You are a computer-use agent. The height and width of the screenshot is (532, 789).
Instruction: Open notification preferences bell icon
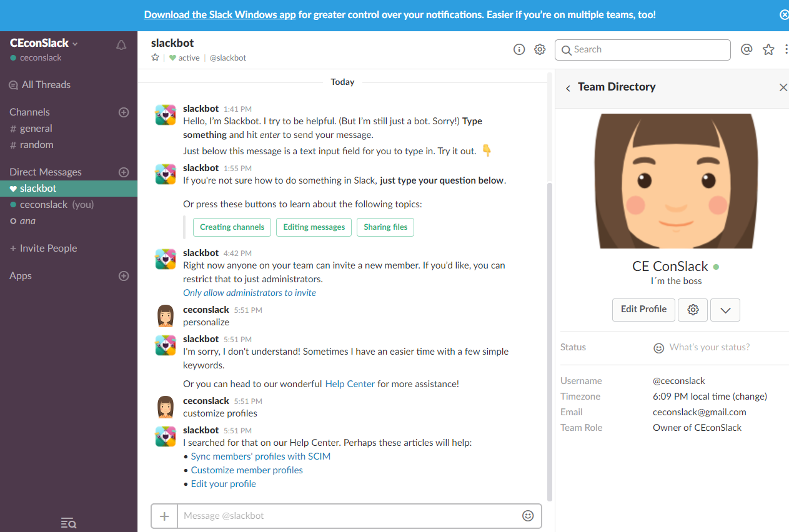point(121,45)
